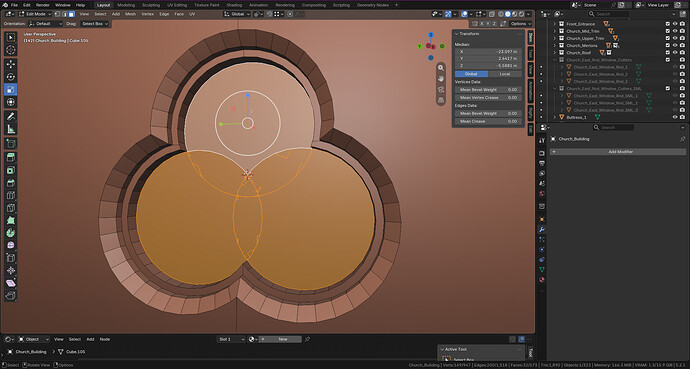Select the Knife tool

11,208
